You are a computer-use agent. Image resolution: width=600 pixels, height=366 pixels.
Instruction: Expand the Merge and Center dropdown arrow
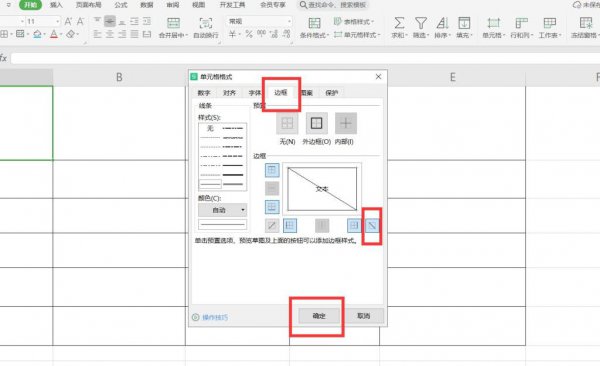point(186,35)
